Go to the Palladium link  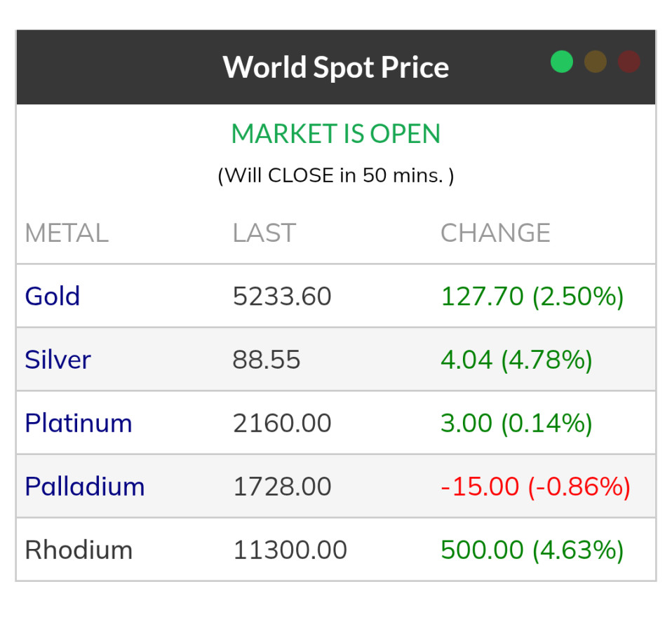(x=85, y=486)
